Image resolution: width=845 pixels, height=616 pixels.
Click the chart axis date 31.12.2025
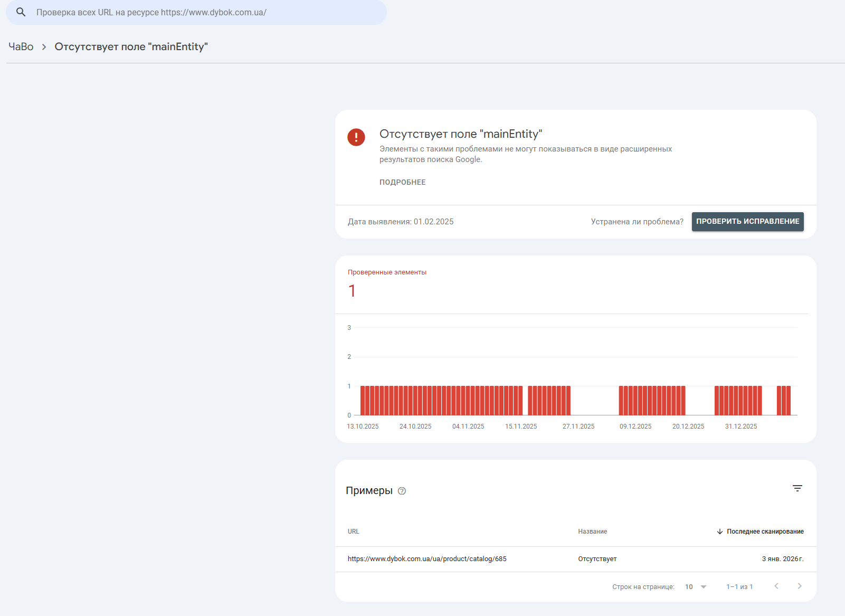tap(741, 427)
